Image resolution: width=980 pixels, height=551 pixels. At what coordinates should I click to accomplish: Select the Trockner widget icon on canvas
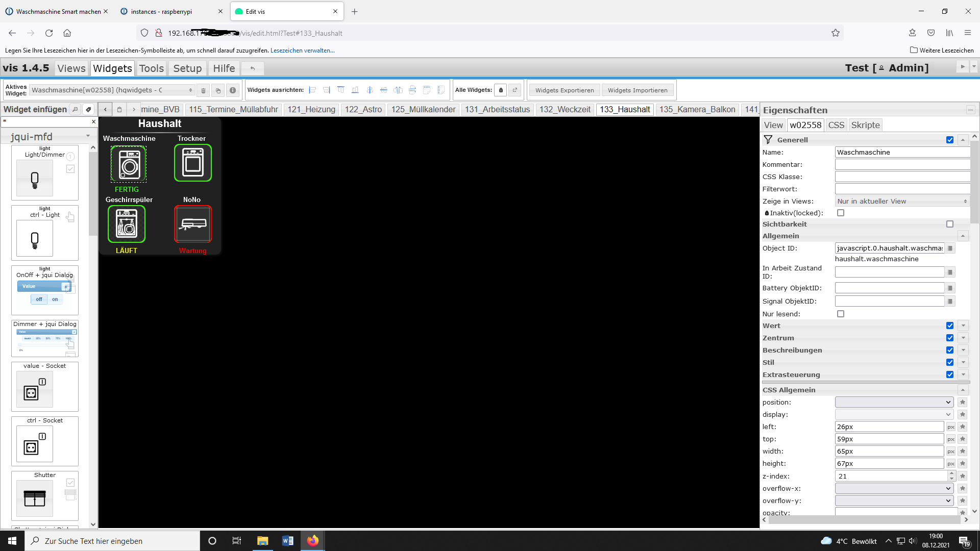(x=193, y=163)
